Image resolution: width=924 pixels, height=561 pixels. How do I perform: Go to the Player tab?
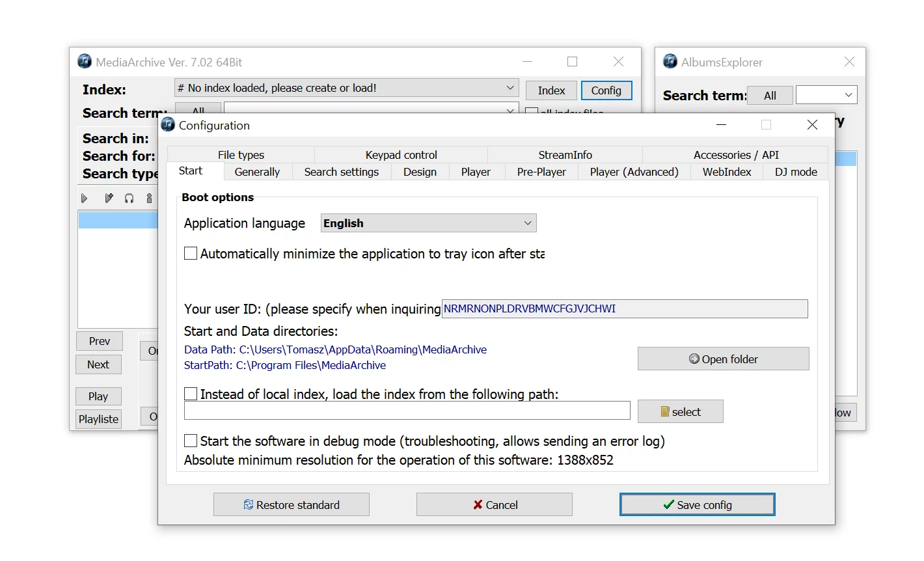coord(476,172)
